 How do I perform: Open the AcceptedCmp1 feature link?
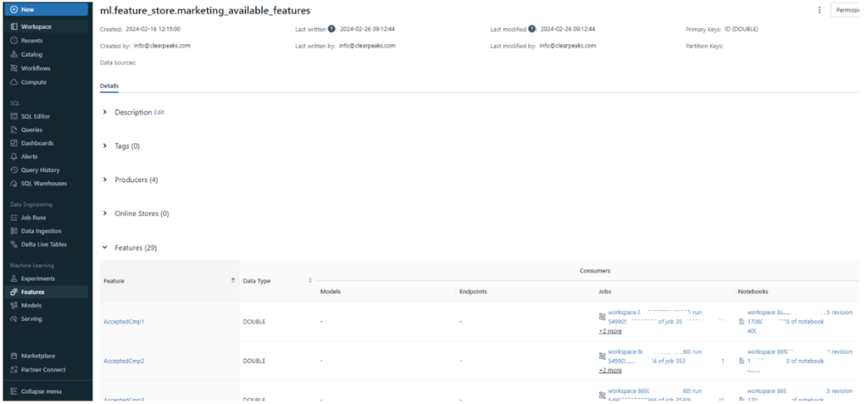tap(124, 322)
